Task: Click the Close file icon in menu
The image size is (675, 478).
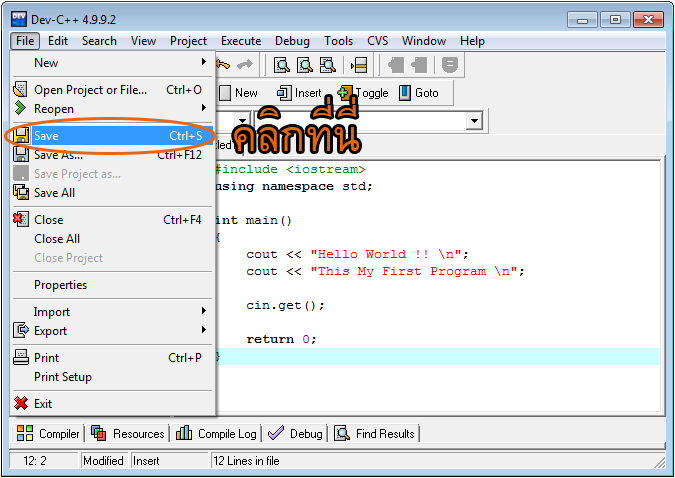Action: [21, 219]
